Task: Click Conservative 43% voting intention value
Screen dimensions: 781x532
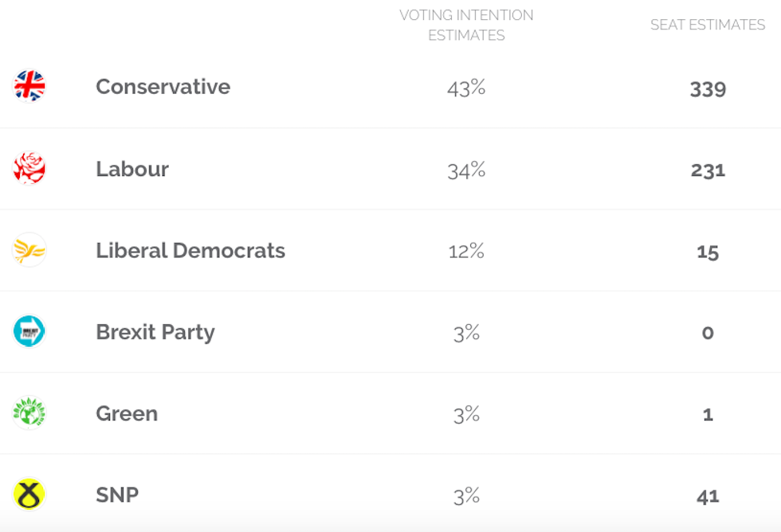Action: [x=466, y=88]
